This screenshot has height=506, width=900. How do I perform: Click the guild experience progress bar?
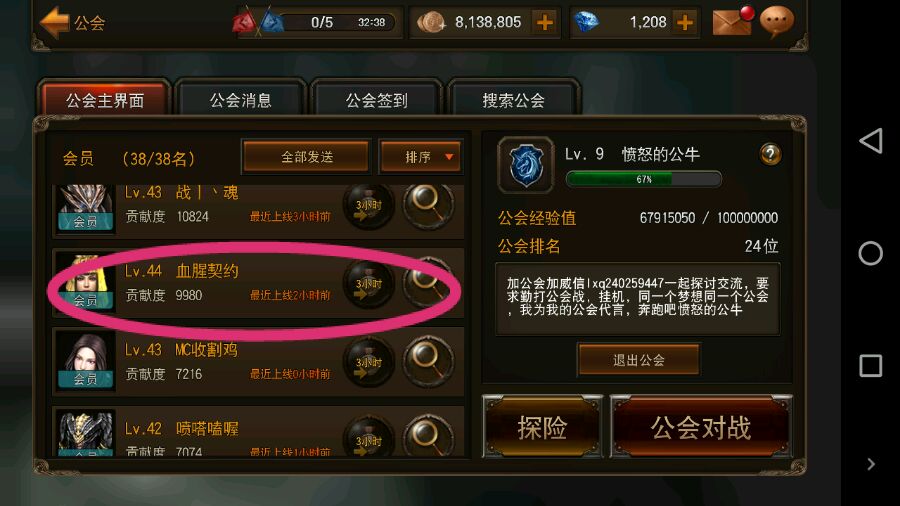(x=643, y=180)
